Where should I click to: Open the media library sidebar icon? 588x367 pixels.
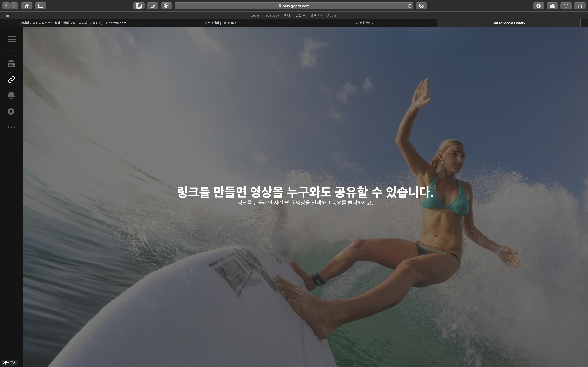point(11,64)
